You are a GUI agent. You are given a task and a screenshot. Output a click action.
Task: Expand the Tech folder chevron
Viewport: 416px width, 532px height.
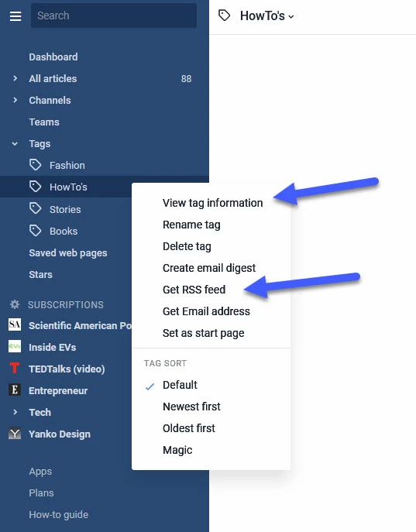click(x=15, y=412)
